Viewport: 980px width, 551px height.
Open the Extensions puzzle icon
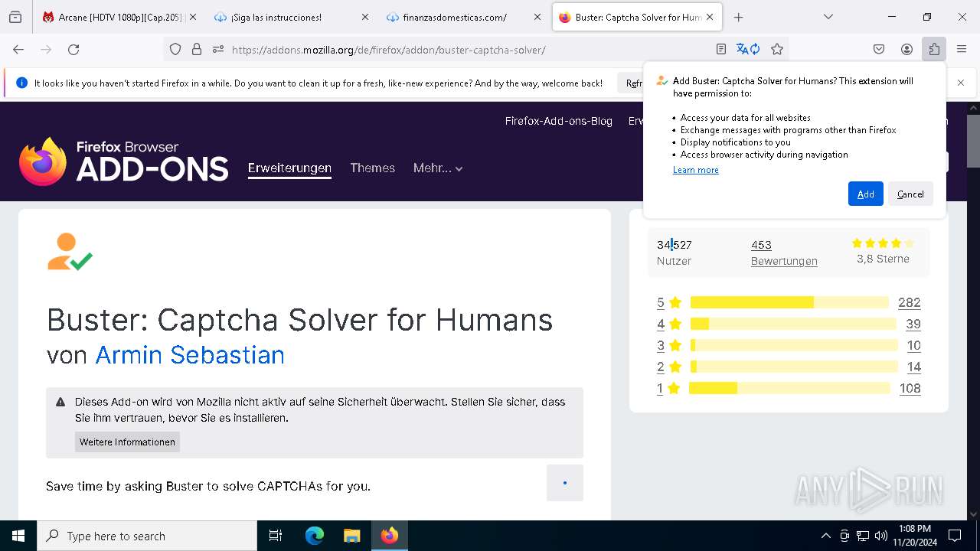point(934,50)
